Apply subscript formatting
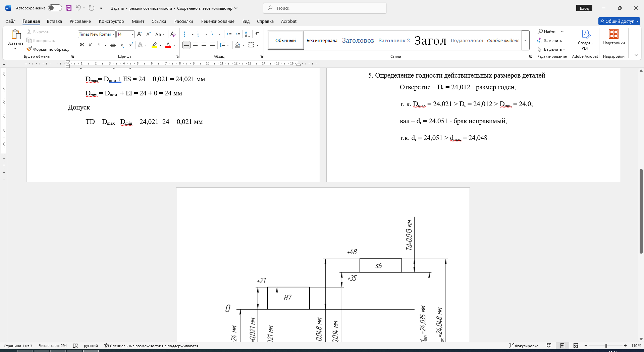The width and height of the screenshot is (644, 352). (x=122, y=45)
